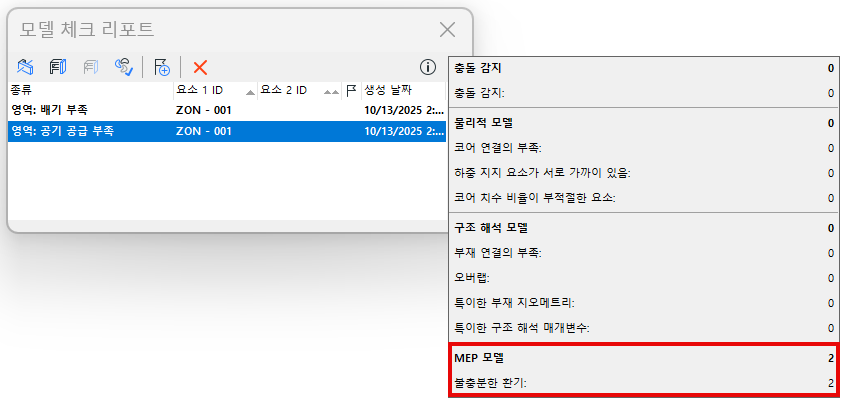Screen dimensions: 844x404
Task: Click the 구조 해석 모델 section heading
Action: point(491,228)
